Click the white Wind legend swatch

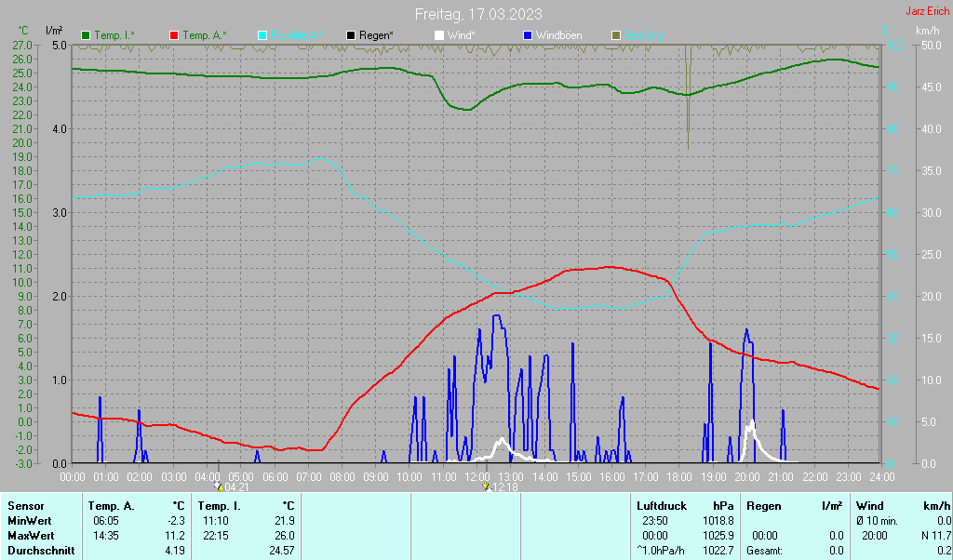[x=439, y=36]
